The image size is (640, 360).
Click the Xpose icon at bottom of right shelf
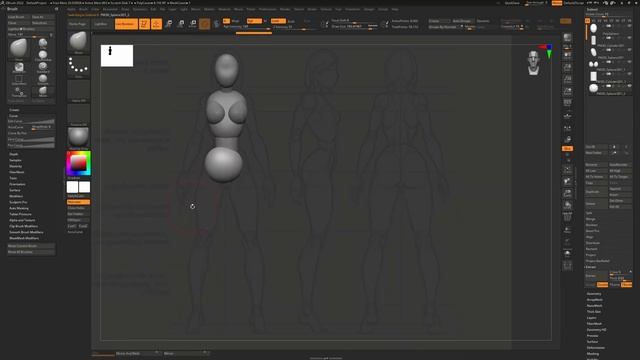[567, 266]
